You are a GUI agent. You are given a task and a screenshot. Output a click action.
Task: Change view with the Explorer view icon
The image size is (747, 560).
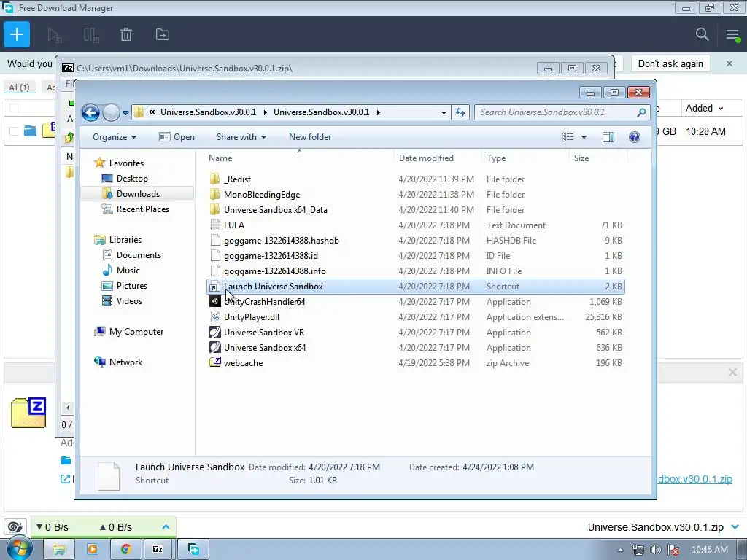(568, 137)
